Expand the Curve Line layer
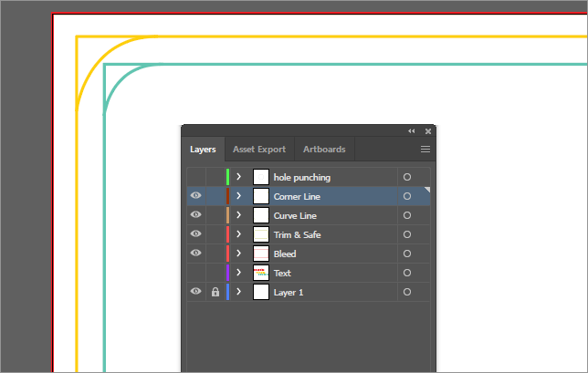Viewport: 588px width, 373px height. tap(239, 215)
